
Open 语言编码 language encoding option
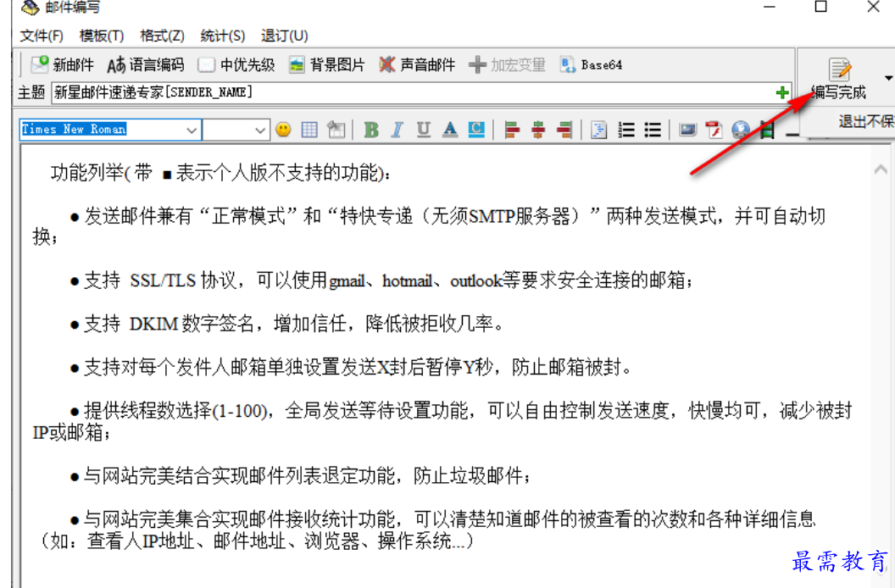coord(146,65)
